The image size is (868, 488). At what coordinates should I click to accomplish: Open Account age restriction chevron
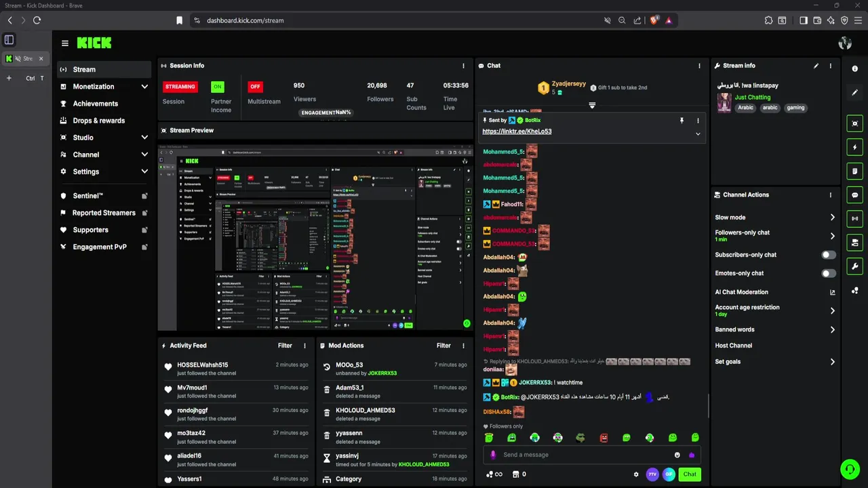point(832,310)
